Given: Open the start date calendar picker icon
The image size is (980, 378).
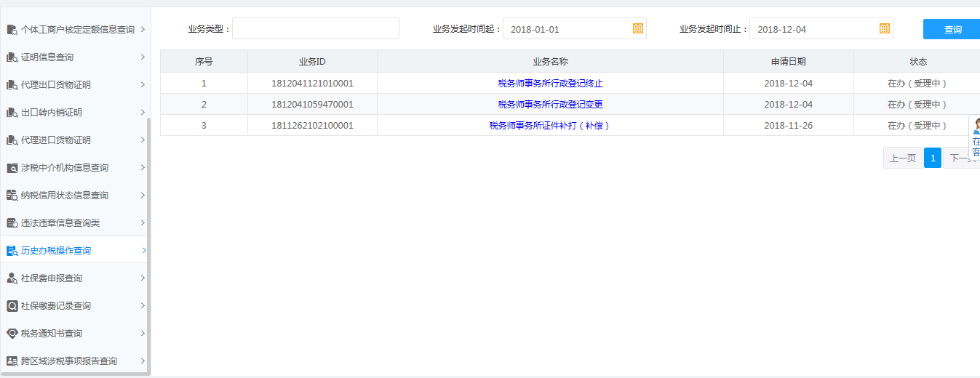Looking at the screenshot, I should point(637,29).
